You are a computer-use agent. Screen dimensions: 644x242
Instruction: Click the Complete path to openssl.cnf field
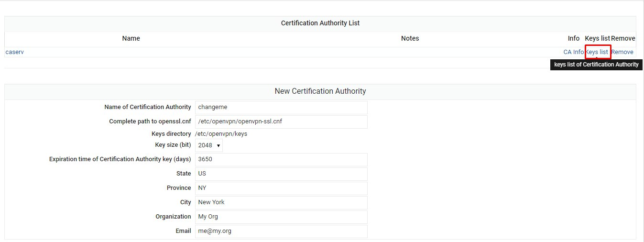281,121
